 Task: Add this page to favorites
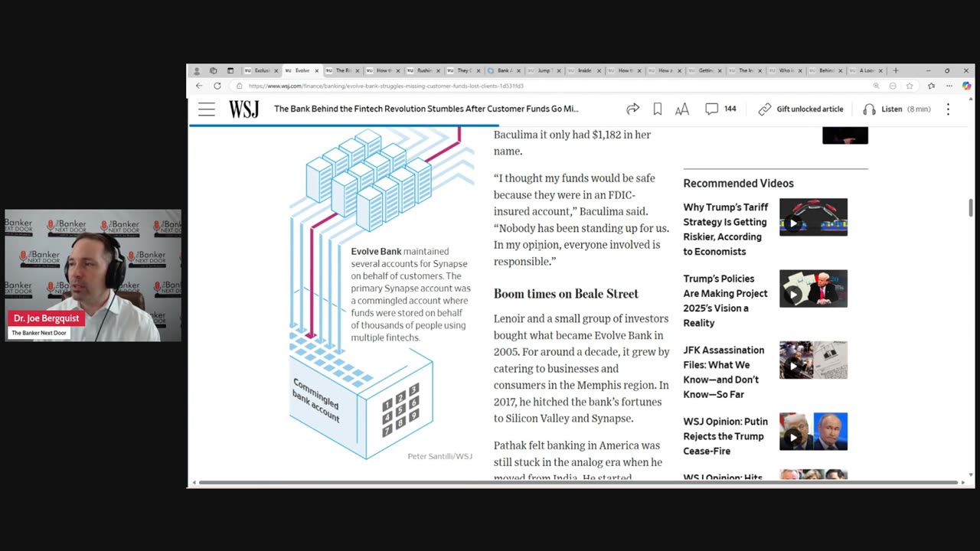pyautogui.click(x=910, y=86)
